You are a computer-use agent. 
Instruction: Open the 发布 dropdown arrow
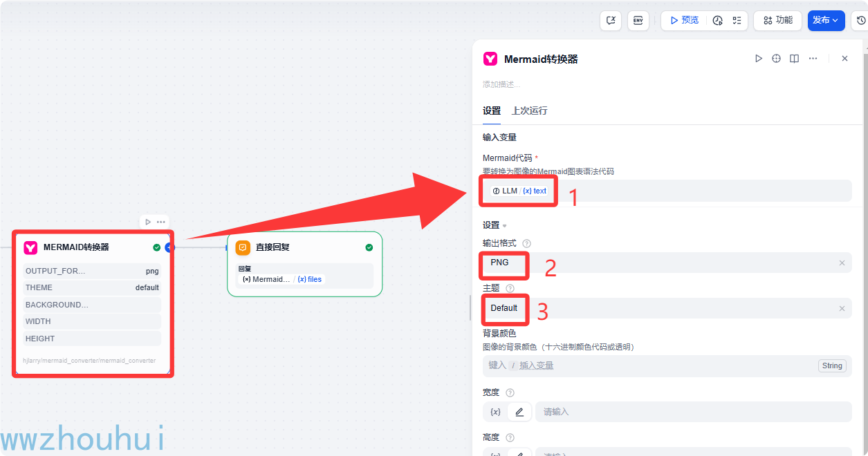pyautogui.click(x=835, y=21)
